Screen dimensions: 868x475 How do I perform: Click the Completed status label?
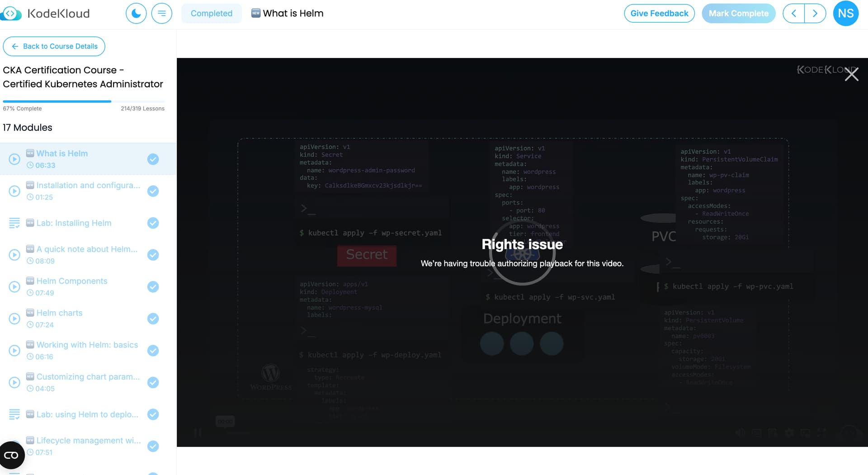click(x=211, y=13)
